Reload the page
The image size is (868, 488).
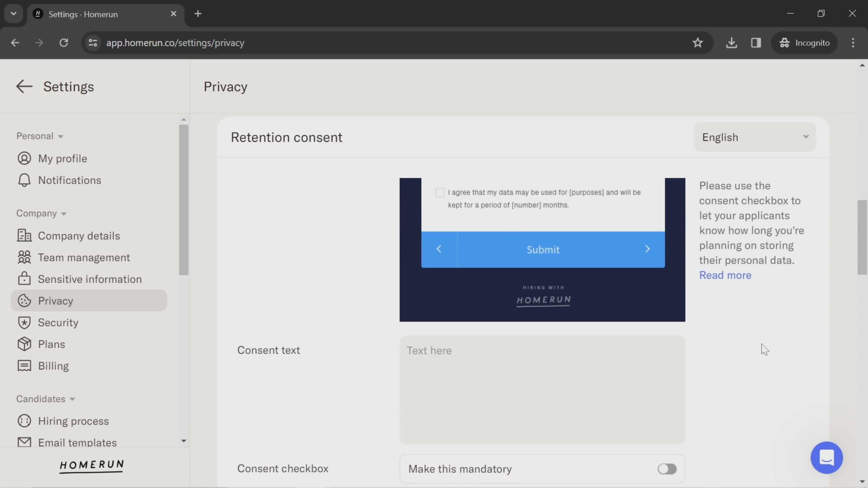[64, 43]
